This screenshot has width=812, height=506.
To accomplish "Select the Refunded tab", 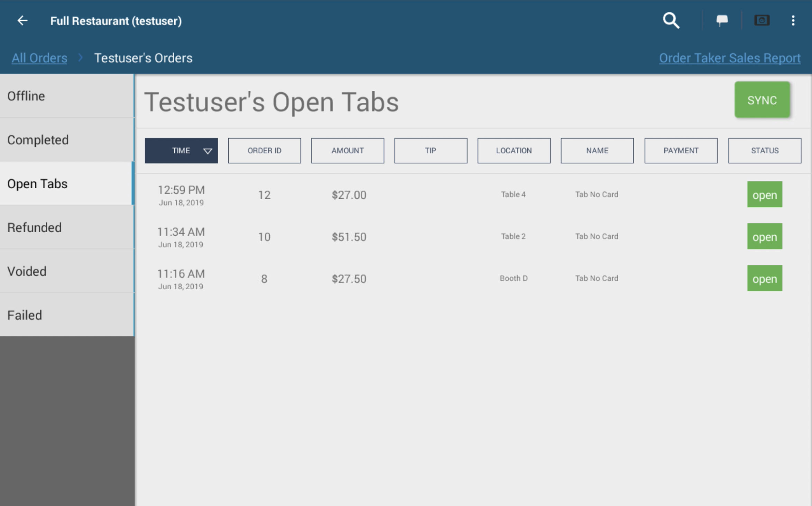I will click(x=67, y=227).
